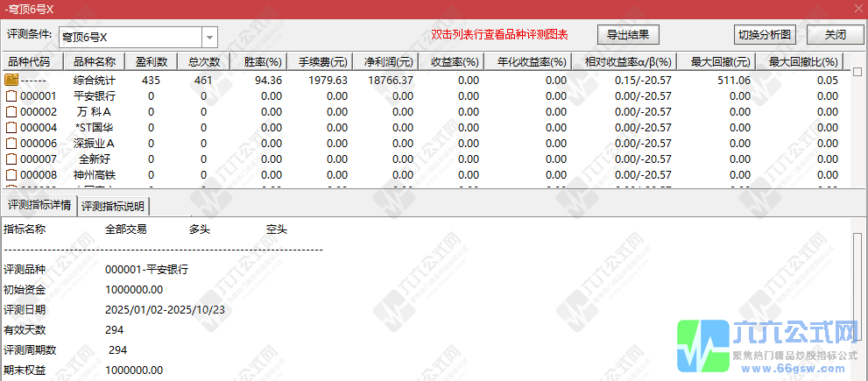Click the 年化收益率(%) column header
This screenshot has height=381, width=868.
532,62
